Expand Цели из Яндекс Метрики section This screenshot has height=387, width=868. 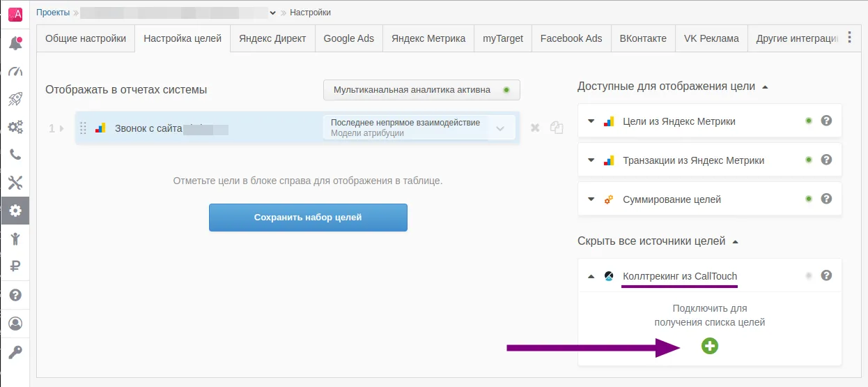591,121
